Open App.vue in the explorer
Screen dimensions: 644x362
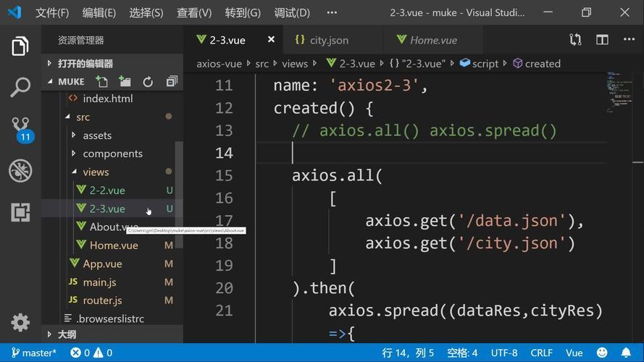(x=102, y=264)
